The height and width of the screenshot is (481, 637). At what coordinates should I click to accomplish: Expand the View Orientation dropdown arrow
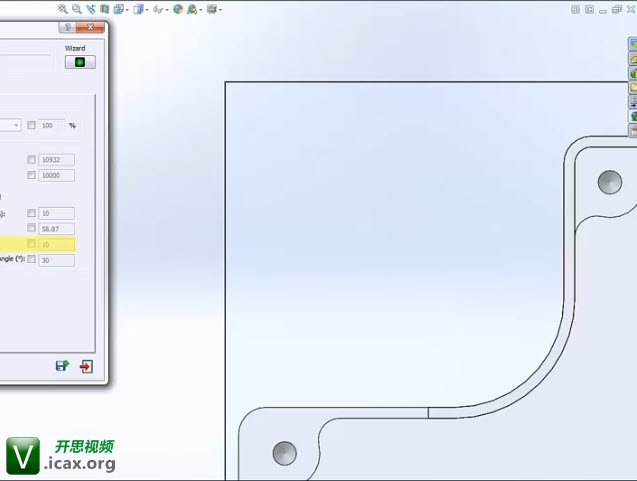pos(127,9)
